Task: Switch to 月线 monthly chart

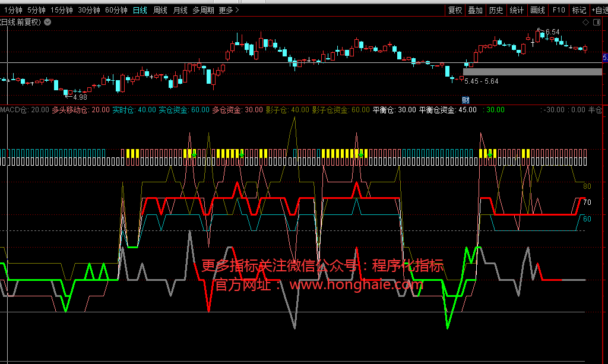Action: point(180,10)
